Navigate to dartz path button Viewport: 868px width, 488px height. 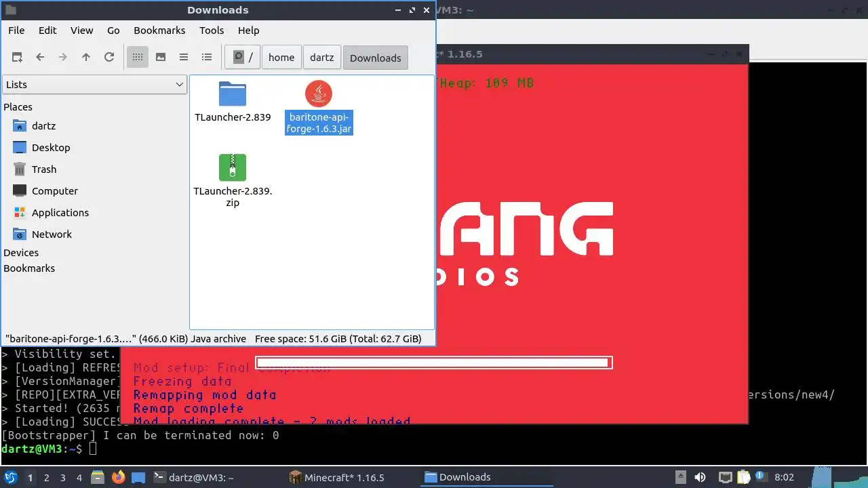(x=322, y=58)
